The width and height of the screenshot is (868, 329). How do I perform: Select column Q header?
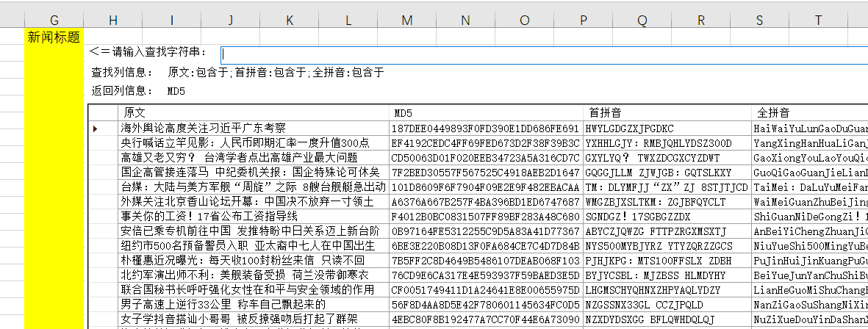coord(642,21)
